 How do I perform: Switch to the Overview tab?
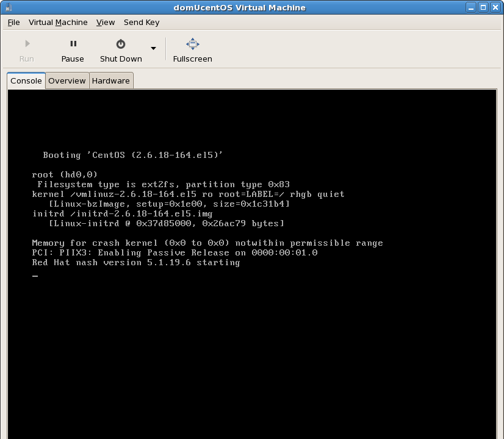[x=67, y=80]
